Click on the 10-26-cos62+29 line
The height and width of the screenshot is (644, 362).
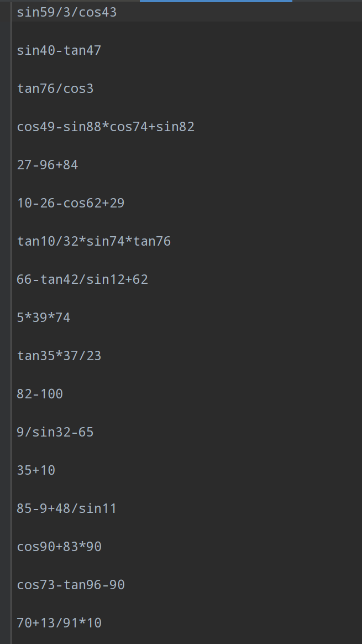71,203
